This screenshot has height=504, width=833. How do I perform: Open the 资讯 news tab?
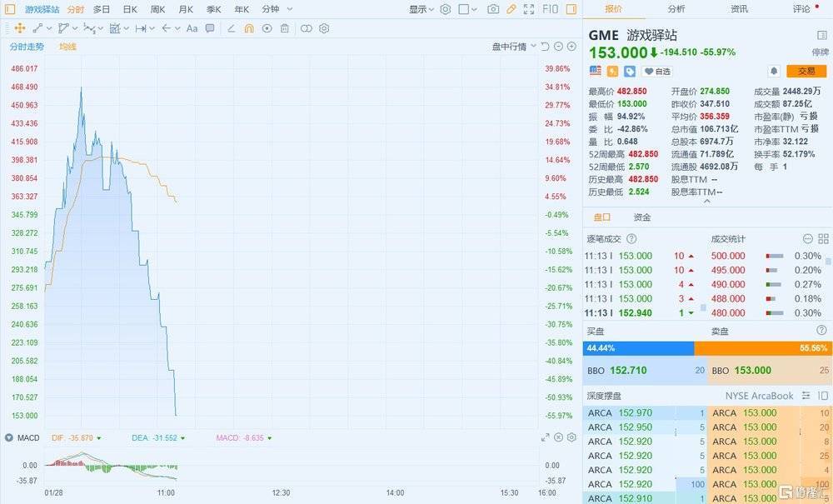(x=739, y=9)
